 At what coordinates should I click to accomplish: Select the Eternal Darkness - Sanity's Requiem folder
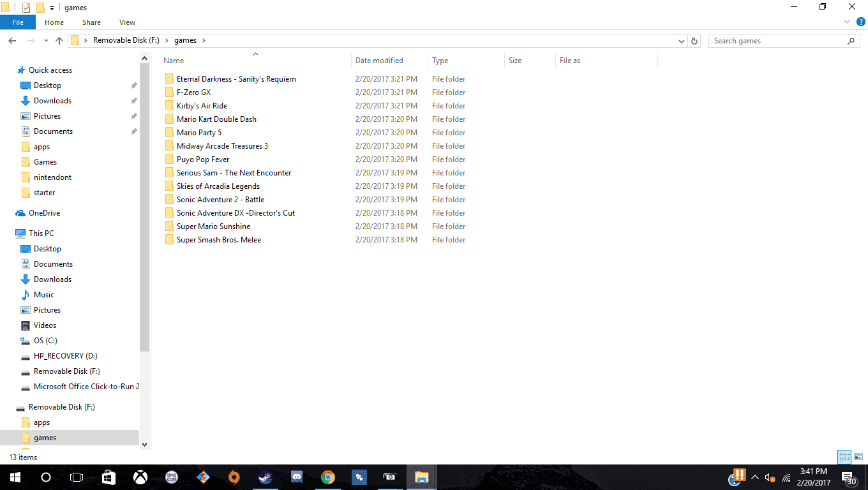236,79
